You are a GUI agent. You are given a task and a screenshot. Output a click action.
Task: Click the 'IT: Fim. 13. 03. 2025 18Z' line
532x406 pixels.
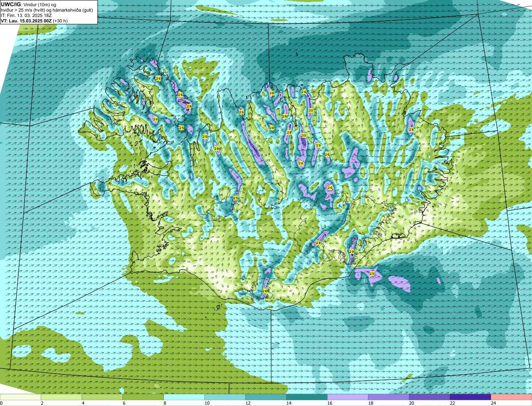pos(27,15)
